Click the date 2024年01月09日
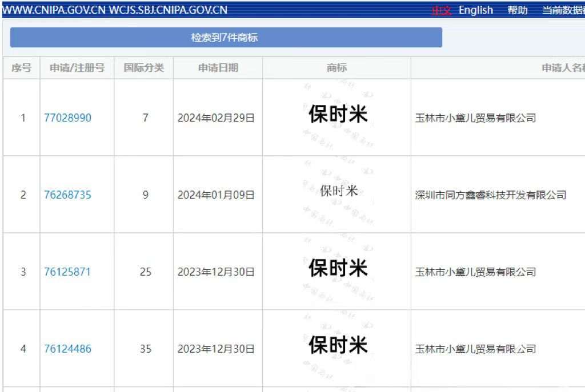Viewport: 585px width, 392px height. (216, 195)
